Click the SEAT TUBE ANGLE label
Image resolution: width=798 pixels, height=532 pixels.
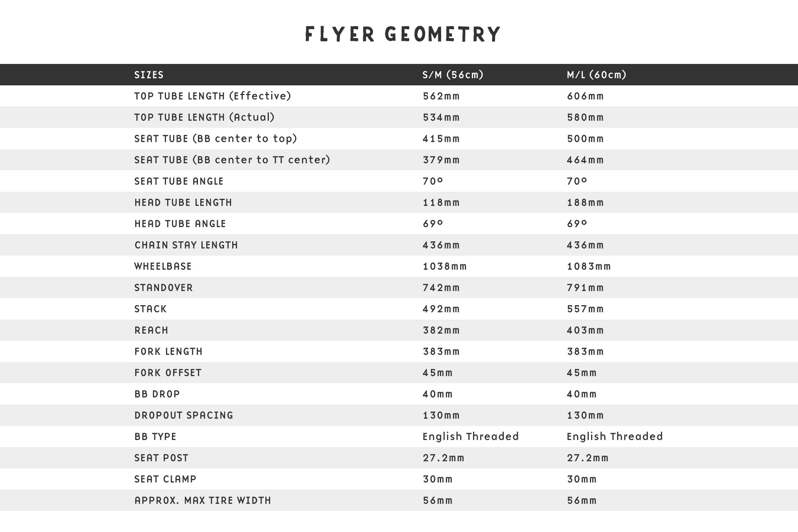[179, 181]
